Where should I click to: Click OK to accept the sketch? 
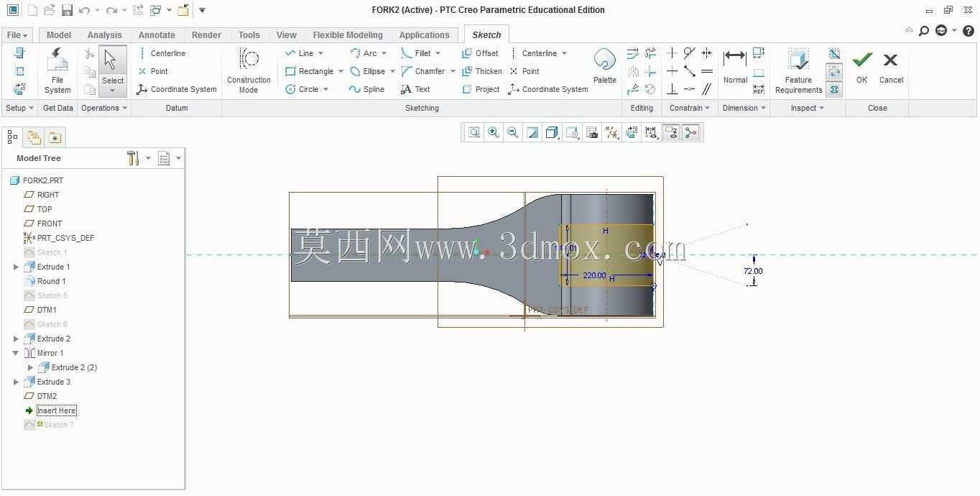click(x=861, y=68)
